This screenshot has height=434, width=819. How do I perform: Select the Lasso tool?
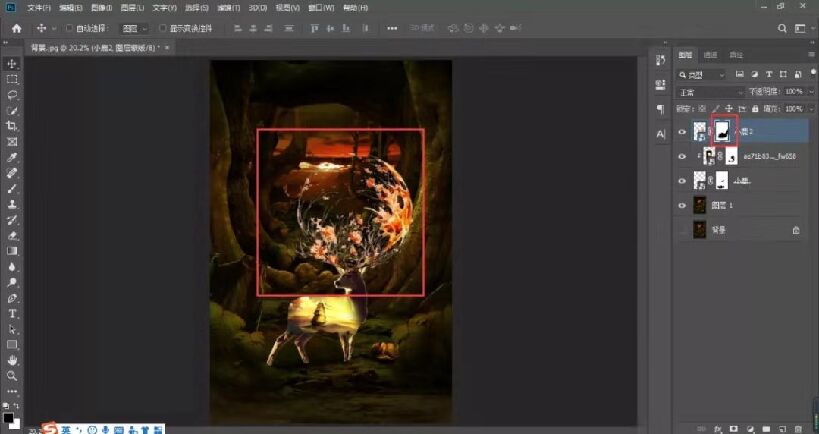tap(12, 95)
